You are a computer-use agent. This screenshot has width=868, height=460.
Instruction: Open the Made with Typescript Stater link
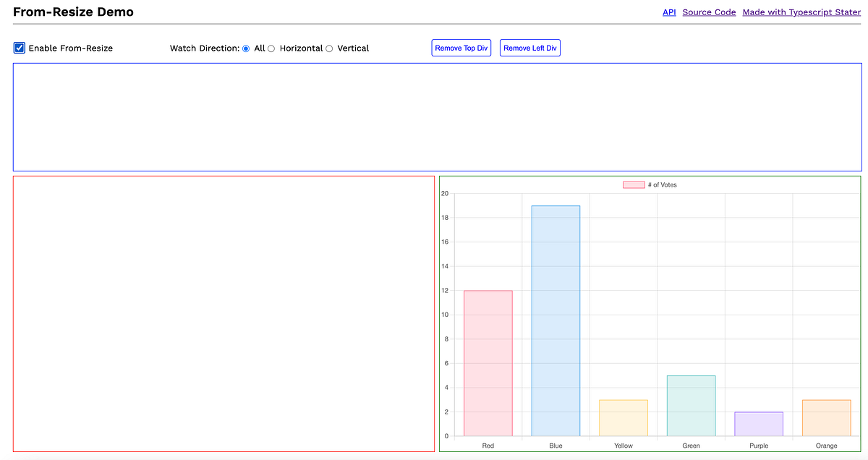[x=801, y=12]
